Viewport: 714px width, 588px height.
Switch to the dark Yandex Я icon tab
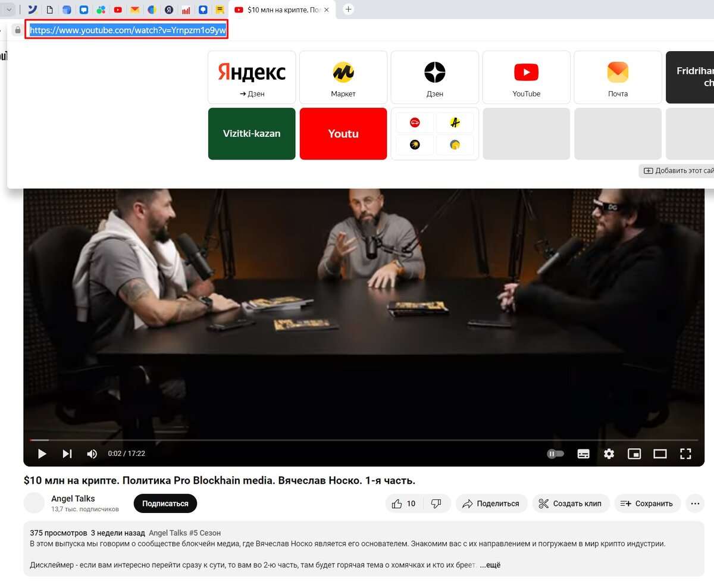[170, 10]
